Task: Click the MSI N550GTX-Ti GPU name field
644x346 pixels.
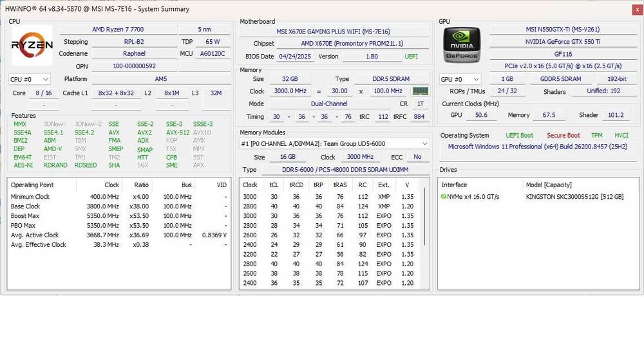Action: [563, 29]
